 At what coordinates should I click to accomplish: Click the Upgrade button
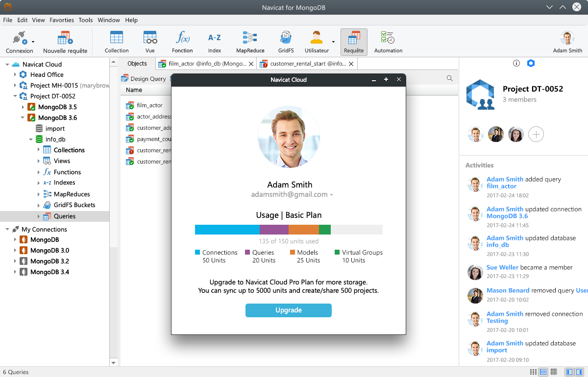pos(289,310)
